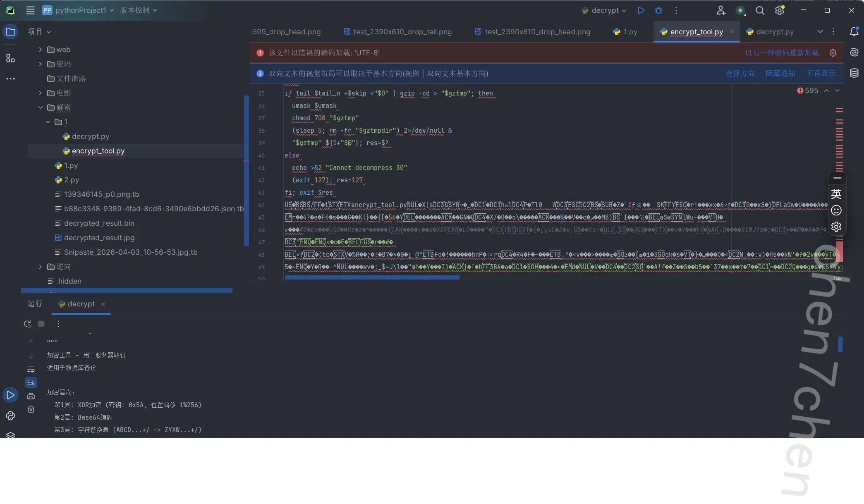Show hidden editor tabs list

coord(820,31)
